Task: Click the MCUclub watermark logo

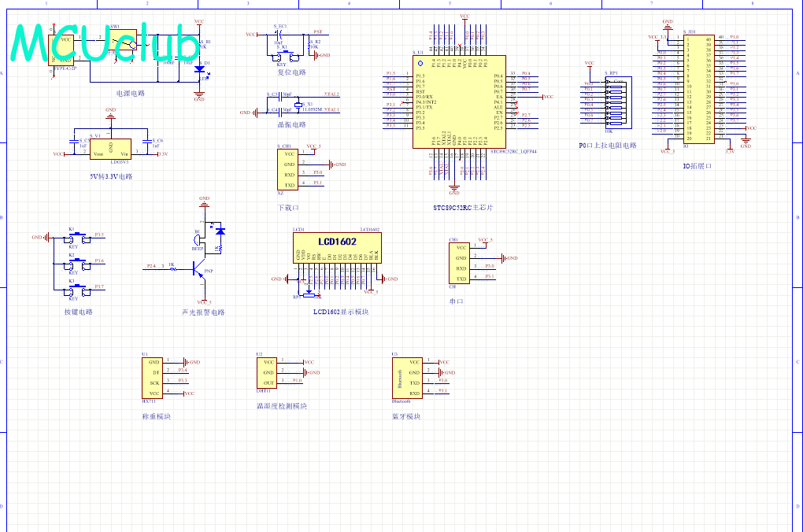Action: click(105, 44)
